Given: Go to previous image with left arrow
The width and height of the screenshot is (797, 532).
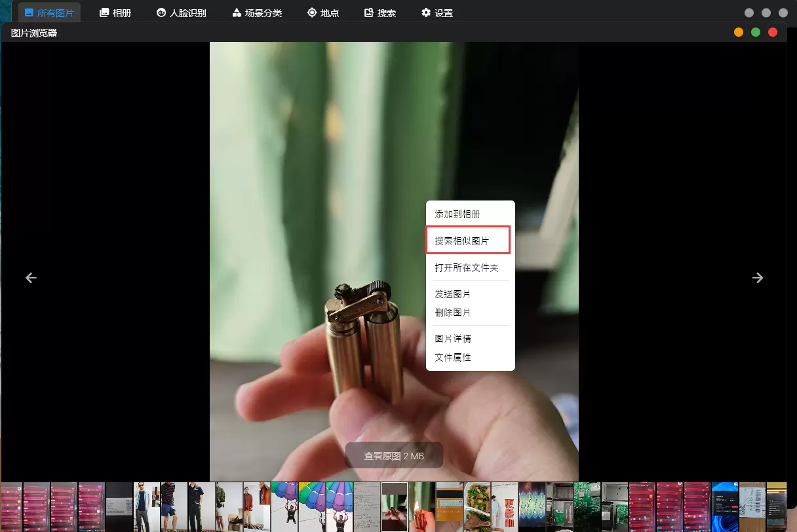Looking at the screenshot, I should [31, 278].
